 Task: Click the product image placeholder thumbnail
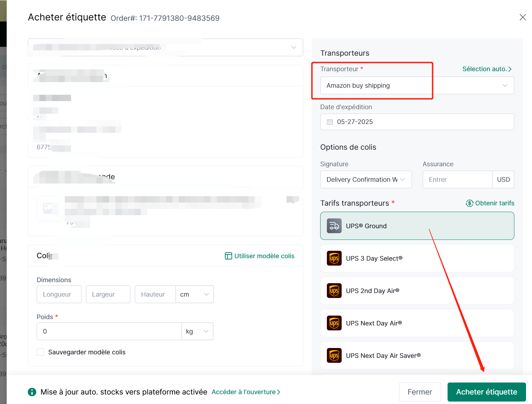pyautogui.click(x=48, y=208)
